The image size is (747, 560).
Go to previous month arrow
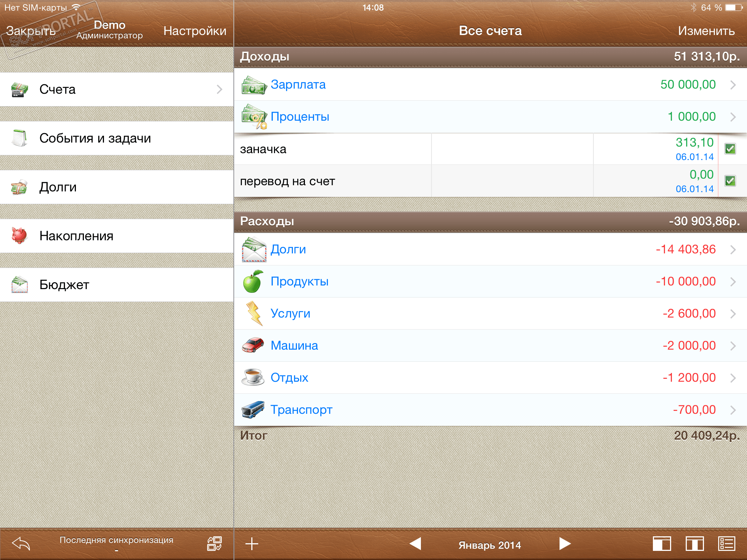click(415, 544)
